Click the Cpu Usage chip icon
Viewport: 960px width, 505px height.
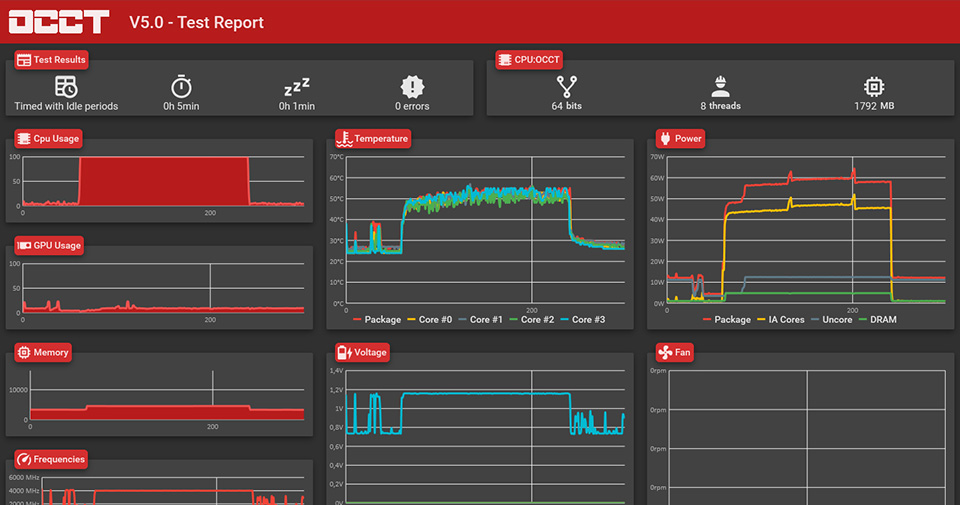click(24, 139)
